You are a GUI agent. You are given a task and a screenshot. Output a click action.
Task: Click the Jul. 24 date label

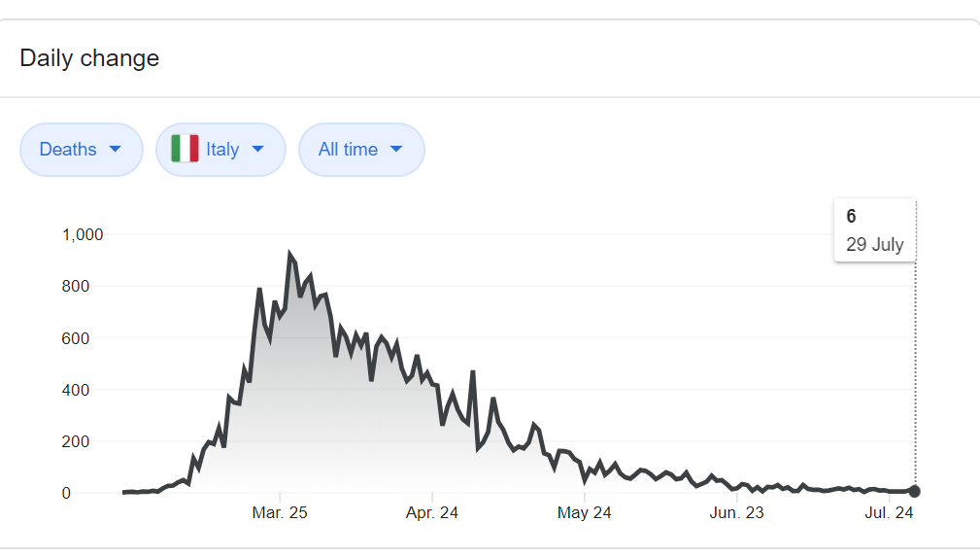[x=889, y=513]
